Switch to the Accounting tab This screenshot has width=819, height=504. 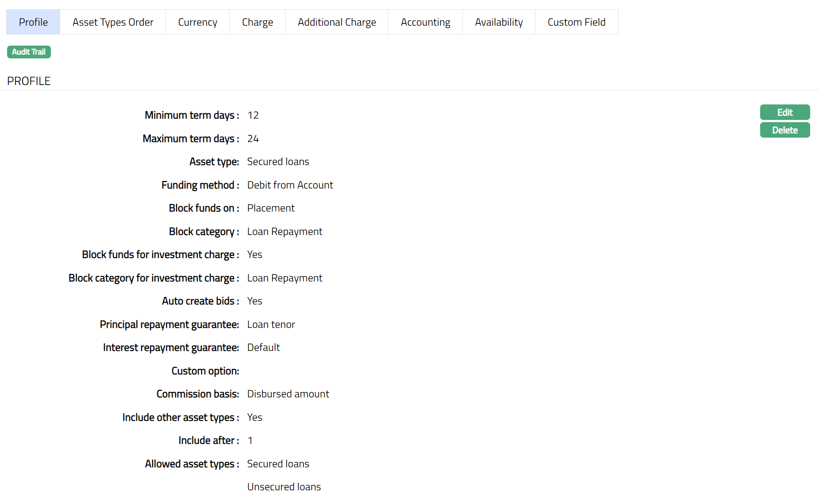click(x=425, y=22)
